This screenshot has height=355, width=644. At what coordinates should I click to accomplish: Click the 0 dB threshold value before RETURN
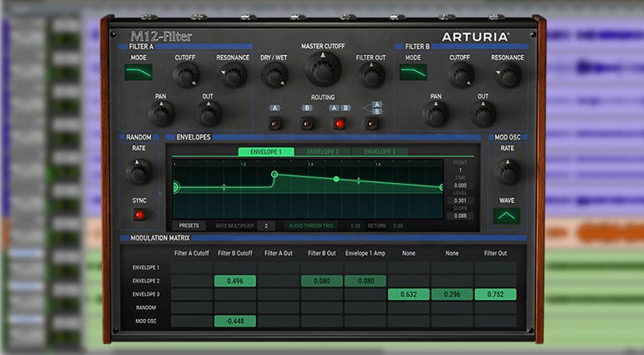355,226
